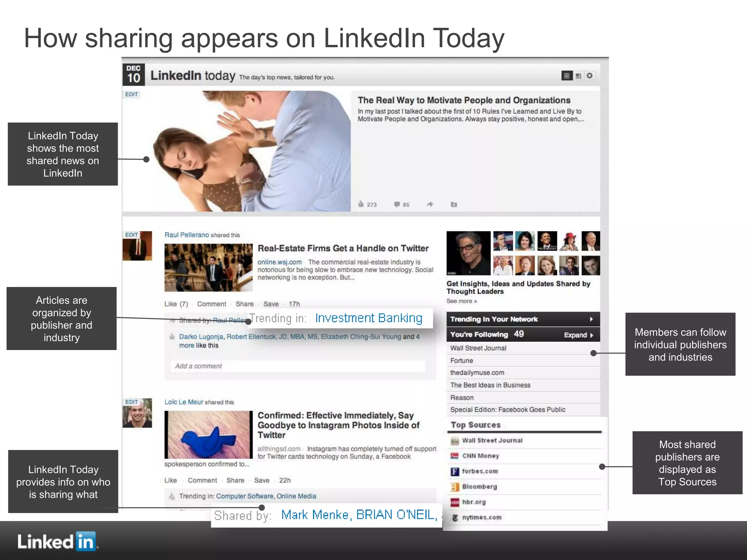The image size is (747, 560).
Task: Open the Dec 10 date badge
Action: point(133,75)
